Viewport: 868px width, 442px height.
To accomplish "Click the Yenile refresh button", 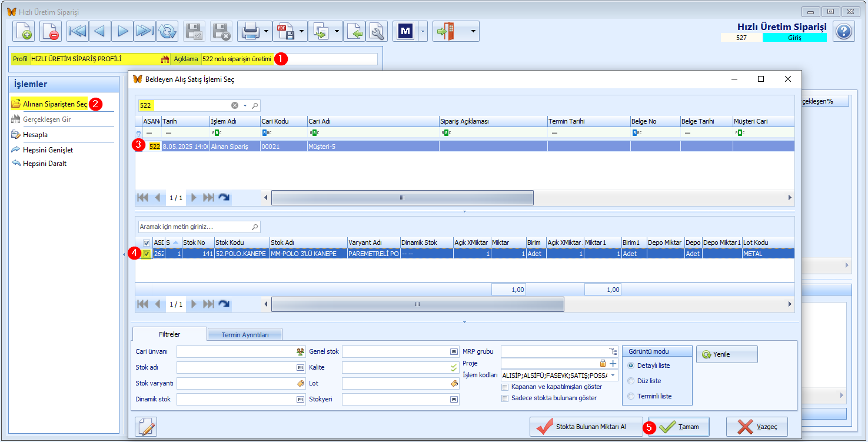I will (727, 354).
